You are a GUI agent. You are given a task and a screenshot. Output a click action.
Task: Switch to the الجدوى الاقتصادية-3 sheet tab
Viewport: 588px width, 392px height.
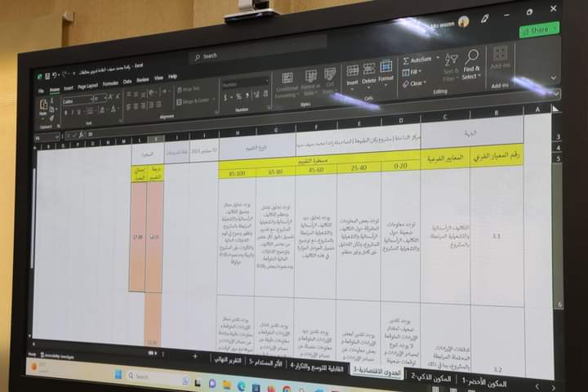(x=376, y=369)
